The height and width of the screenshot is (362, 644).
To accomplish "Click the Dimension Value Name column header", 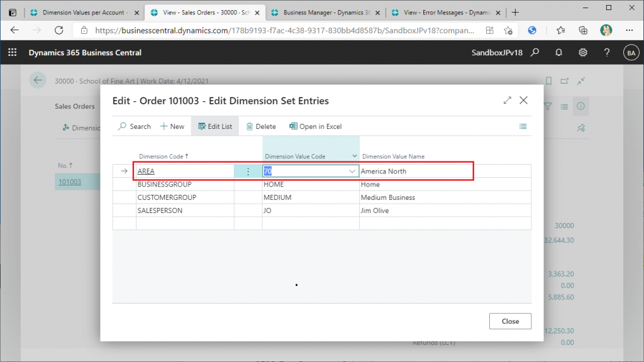I will tap(393, 156).
